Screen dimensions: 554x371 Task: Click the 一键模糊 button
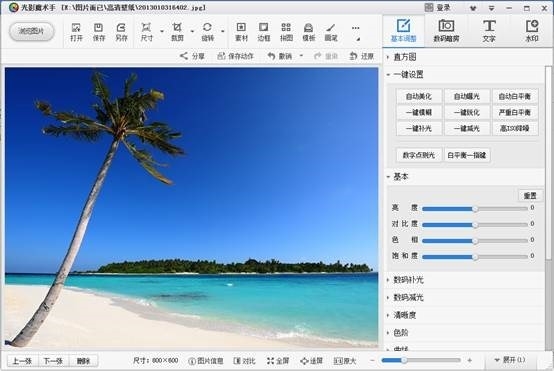(x=419, y=112)
